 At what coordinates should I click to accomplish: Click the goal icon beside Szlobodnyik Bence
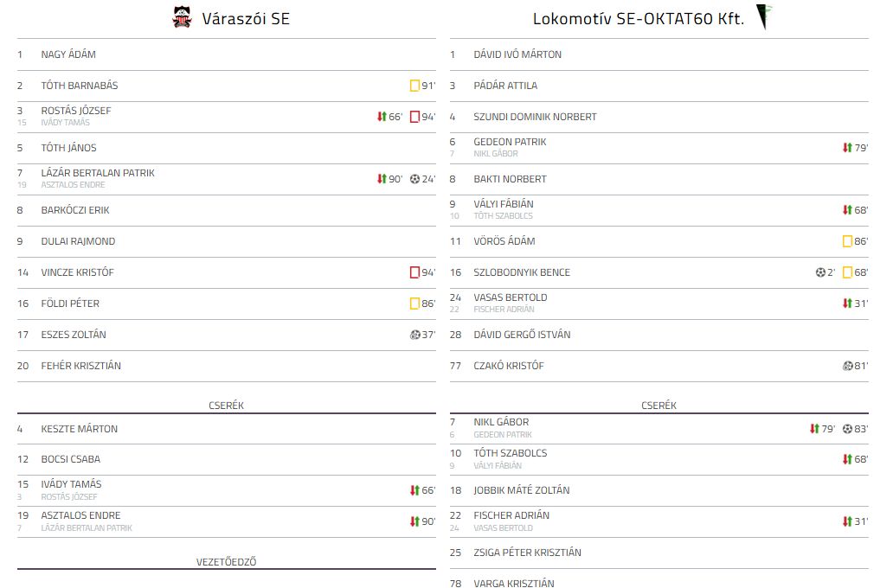tap(819, 272)
